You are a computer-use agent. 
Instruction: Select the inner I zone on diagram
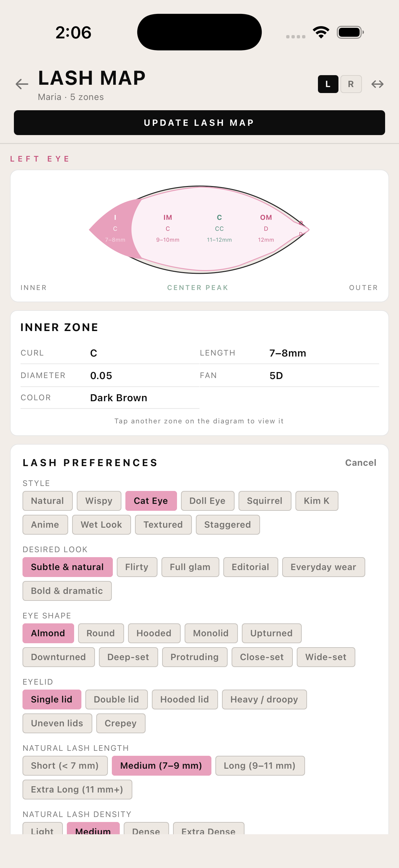115,228
